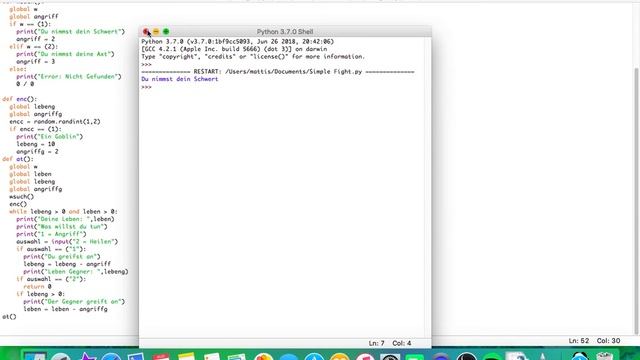Click code line 'lebeng = lebeng - angriff'
Viewport: 640px width, 360px height.
coord(67,264)
